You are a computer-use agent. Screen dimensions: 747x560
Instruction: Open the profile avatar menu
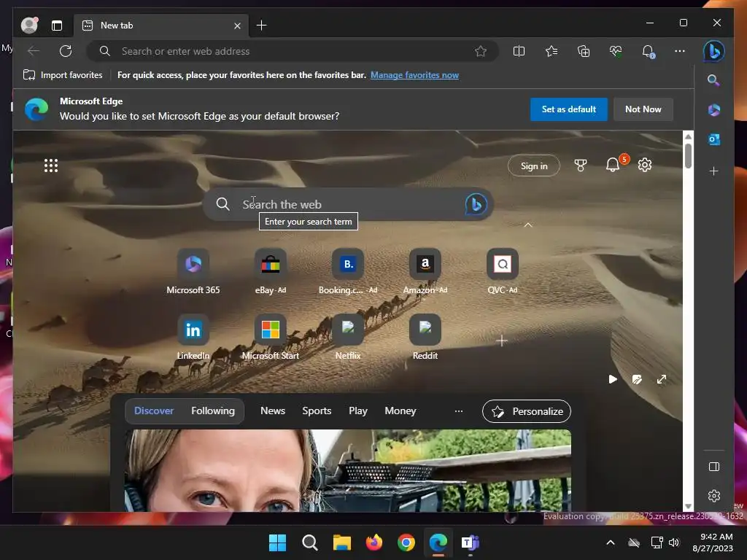click(x=29, y=26)
